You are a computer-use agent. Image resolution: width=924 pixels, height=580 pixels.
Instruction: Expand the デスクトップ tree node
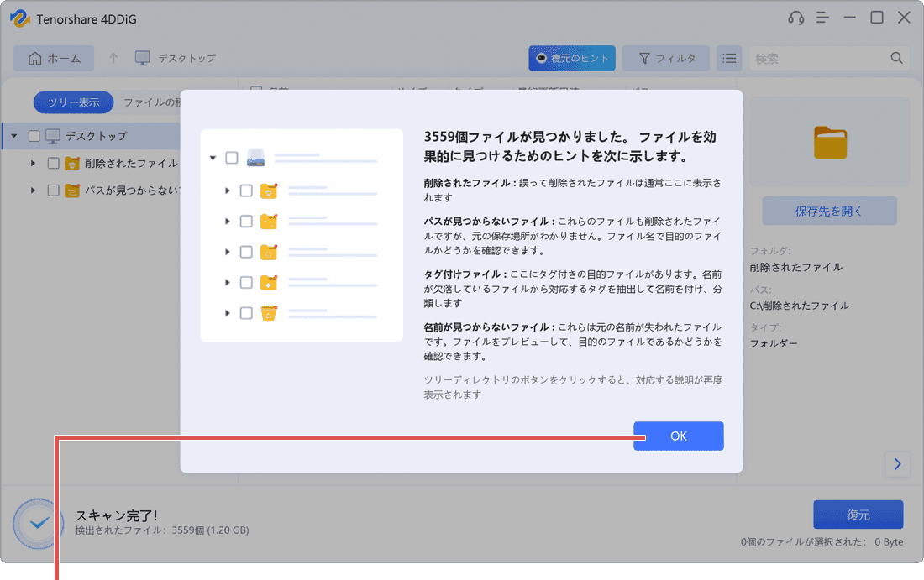pyautogui.click(x=12, y=135)
